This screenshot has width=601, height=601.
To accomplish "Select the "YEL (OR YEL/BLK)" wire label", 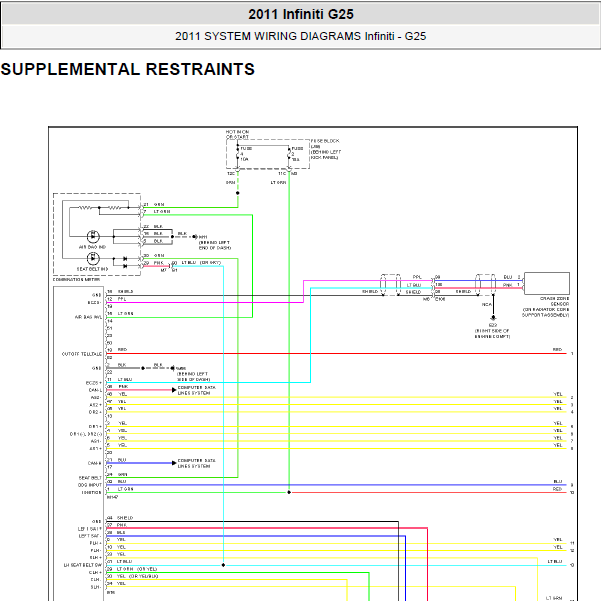I will click(x=137, y=576).
